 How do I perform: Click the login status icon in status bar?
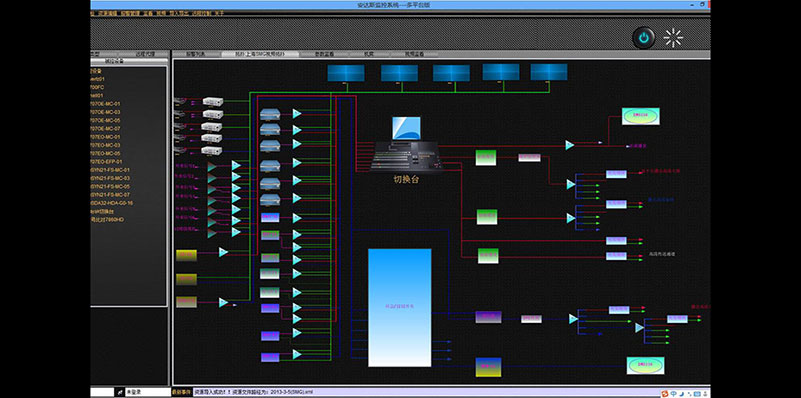(x=119, y=392)
